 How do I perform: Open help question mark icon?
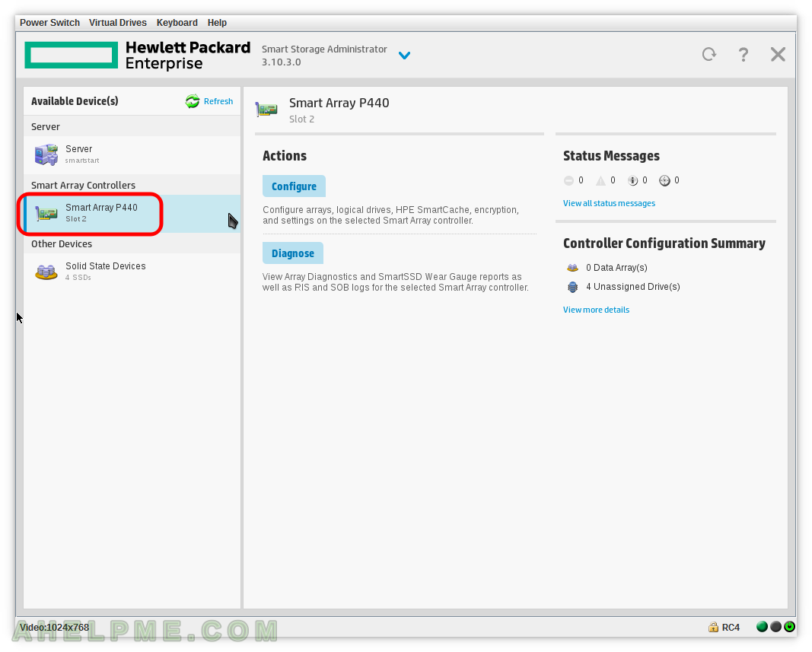(743, 54)
